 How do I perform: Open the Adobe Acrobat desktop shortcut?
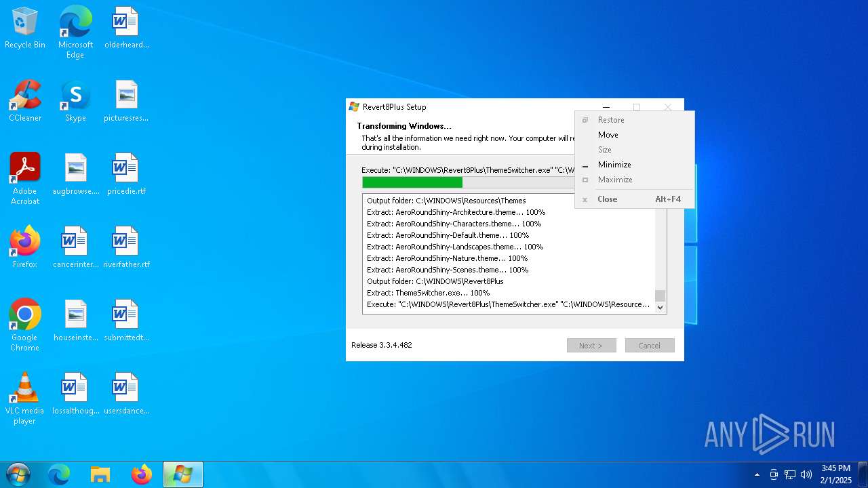pos(25,179)
